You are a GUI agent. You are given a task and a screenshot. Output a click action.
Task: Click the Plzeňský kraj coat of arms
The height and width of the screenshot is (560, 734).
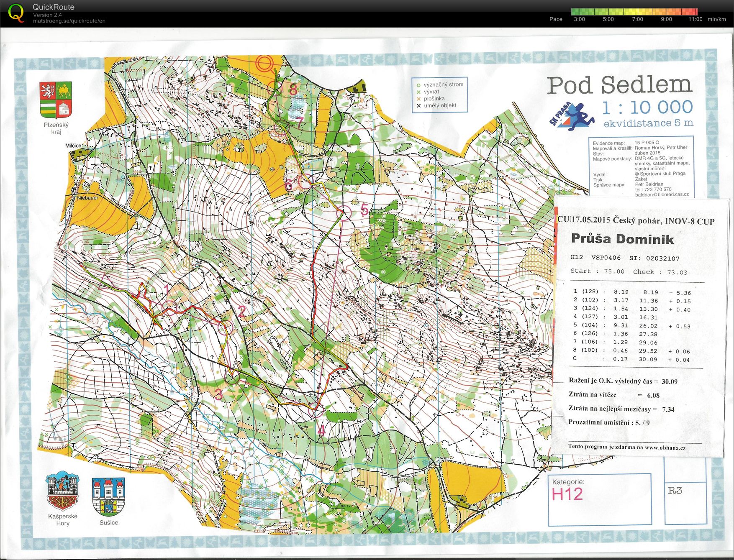[x=56, y=100]
